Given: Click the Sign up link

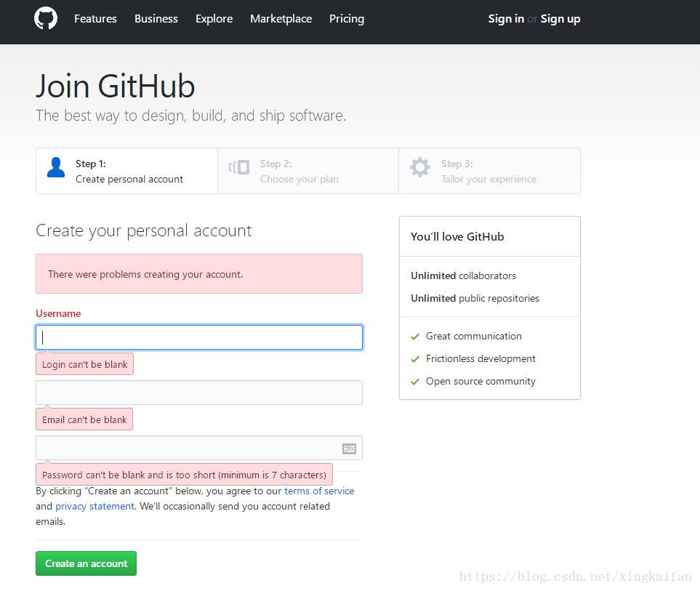Looking at the screenshot, I should [560, 18].
